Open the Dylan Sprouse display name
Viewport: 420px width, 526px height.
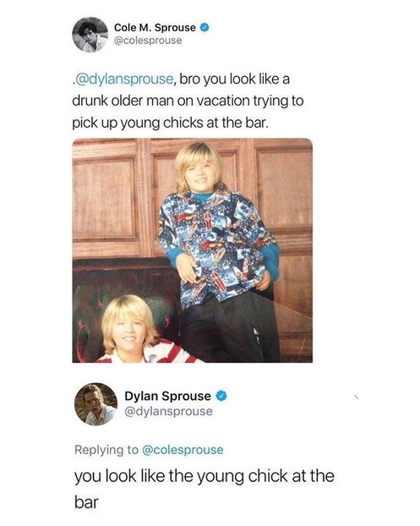pos(167,396)
